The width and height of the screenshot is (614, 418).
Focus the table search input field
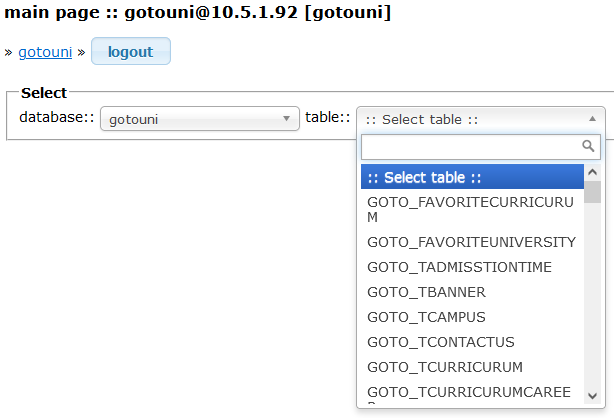pyautogui.click(x=468, y=147)
